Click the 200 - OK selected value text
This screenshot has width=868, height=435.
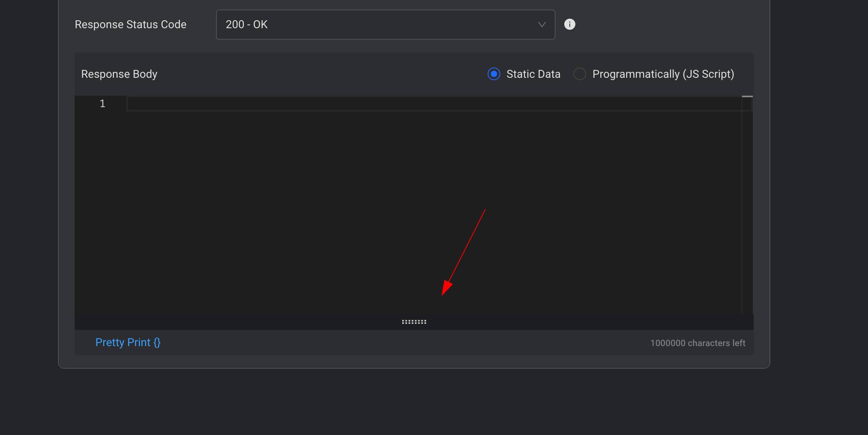coord(247,25)
